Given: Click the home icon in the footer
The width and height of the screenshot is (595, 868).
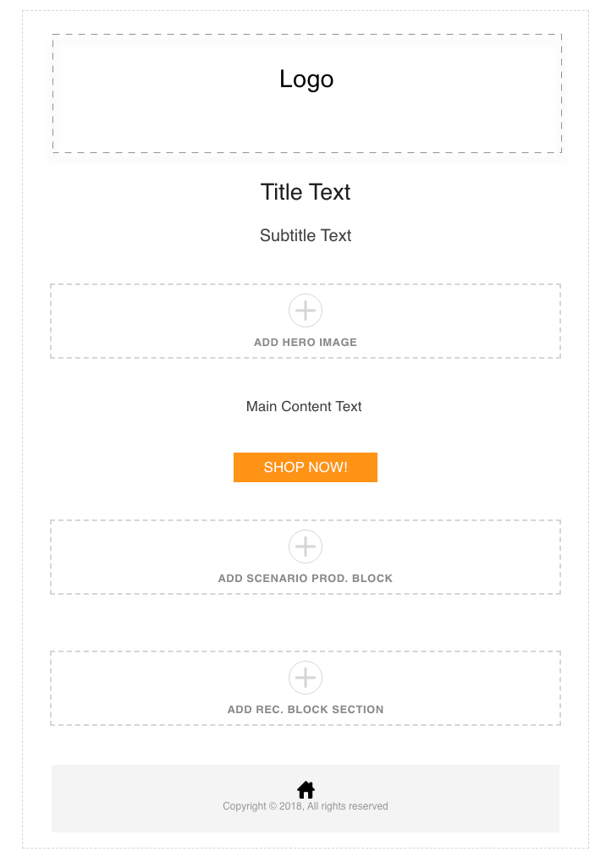Looking at the screenshot, I should [x=306, y=789].
